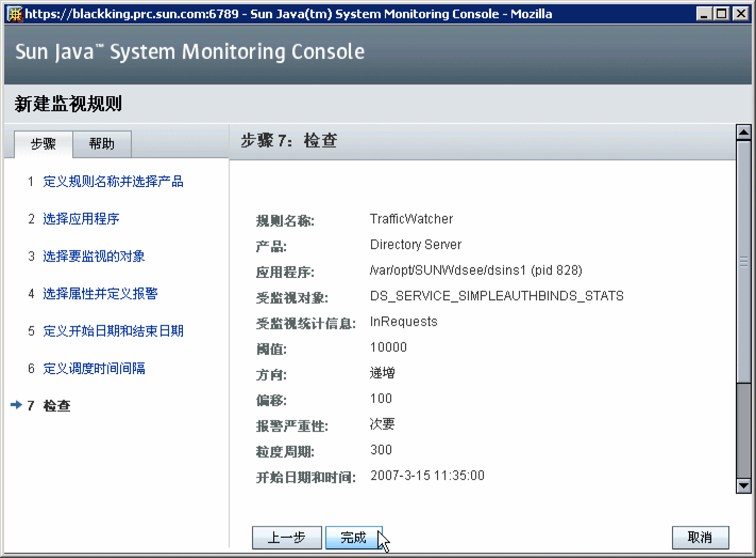
Task: Open step 4 选择属性并定义报警
Action: coord(100,293)
